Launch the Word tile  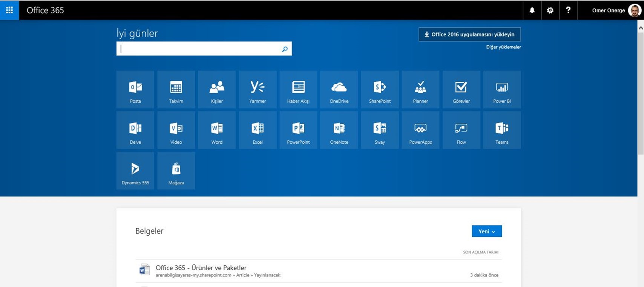(217, 130)
